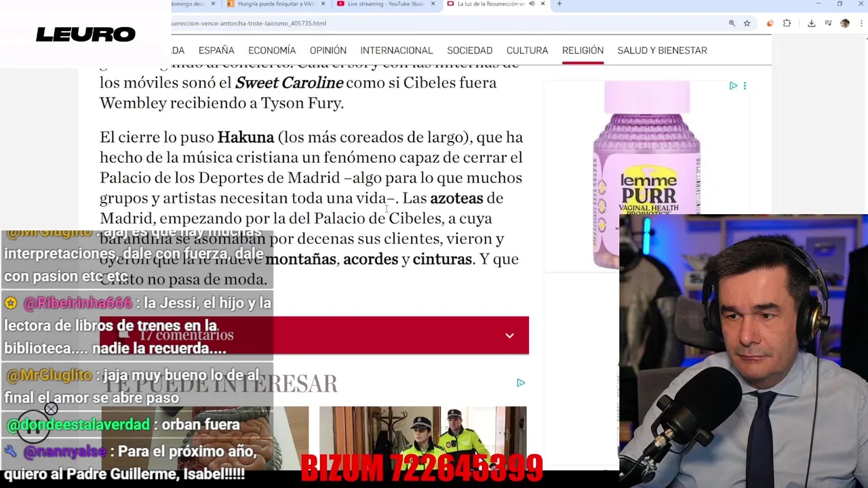
Task: Close the 'La luz de la Resurrección' tab
Action: pyautogui.click(x=542, y=4)
